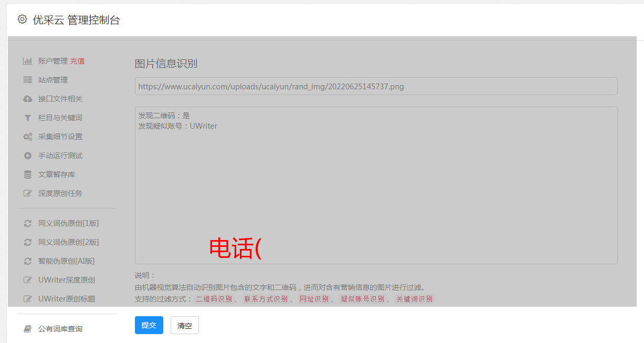Open 深度原创任务 in the sidebar
Viewport: 644px width, 343px height.
coord(60,193)
